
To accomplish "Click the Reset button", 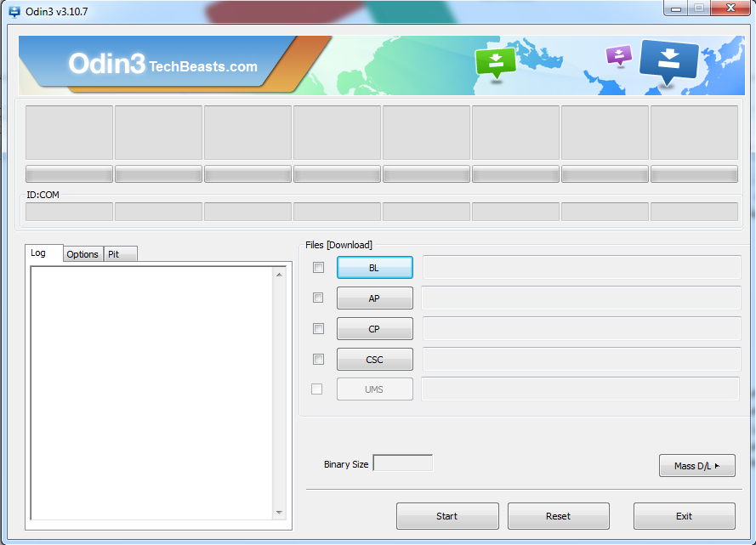I will (558, 516).
